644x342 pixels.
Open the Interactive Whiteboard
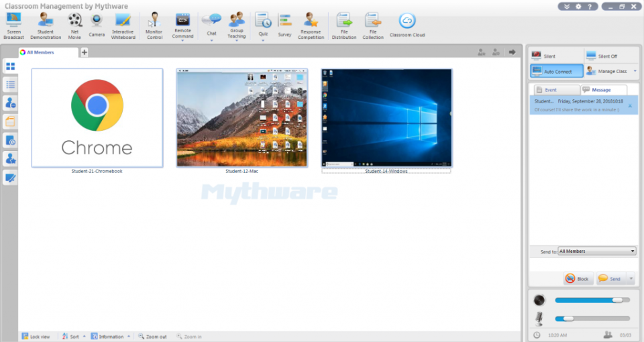pyautogui.click(x=123, y=25)
